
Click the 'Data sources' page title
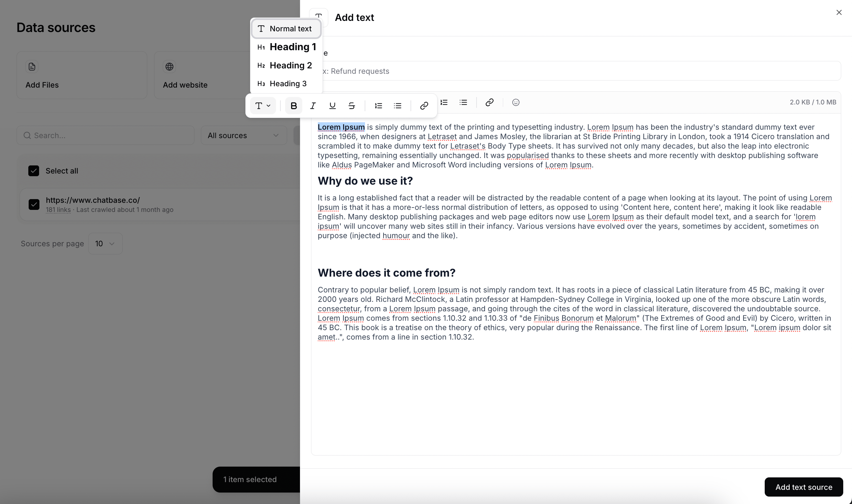coord(56,28)
